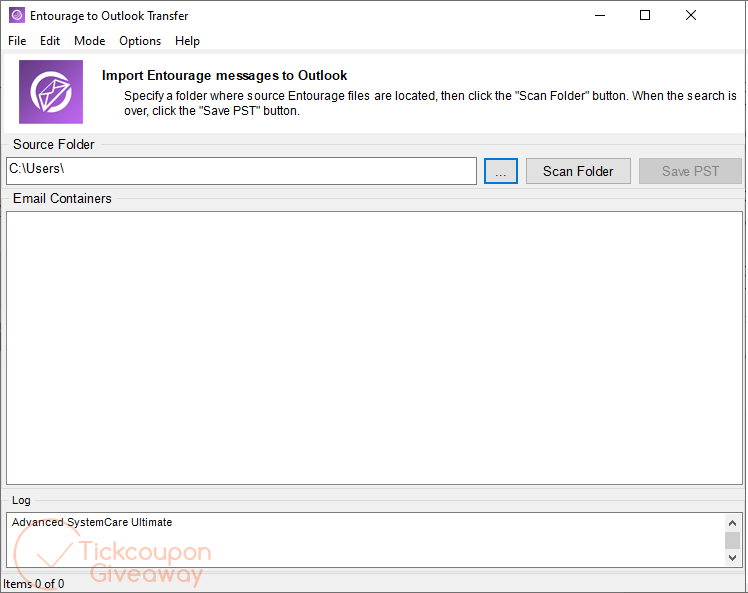This screenshot has width=748, height=593.
Task: Click the app icon in title bar
Action: point(17,15)
